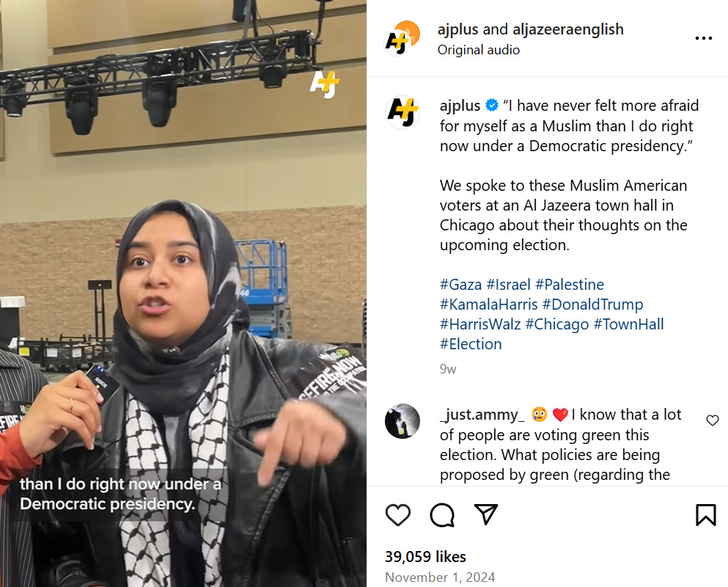Open the #DonaldTrump hashtag
The image size is (728, 587).
[x=592, y=305]
